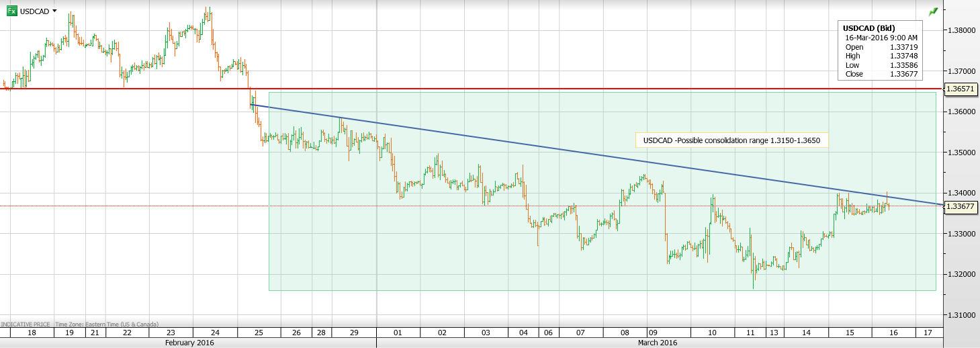980x348 pixels.
Task: Click the 1.33677 current price tag
Action: (x=961, y=207)
